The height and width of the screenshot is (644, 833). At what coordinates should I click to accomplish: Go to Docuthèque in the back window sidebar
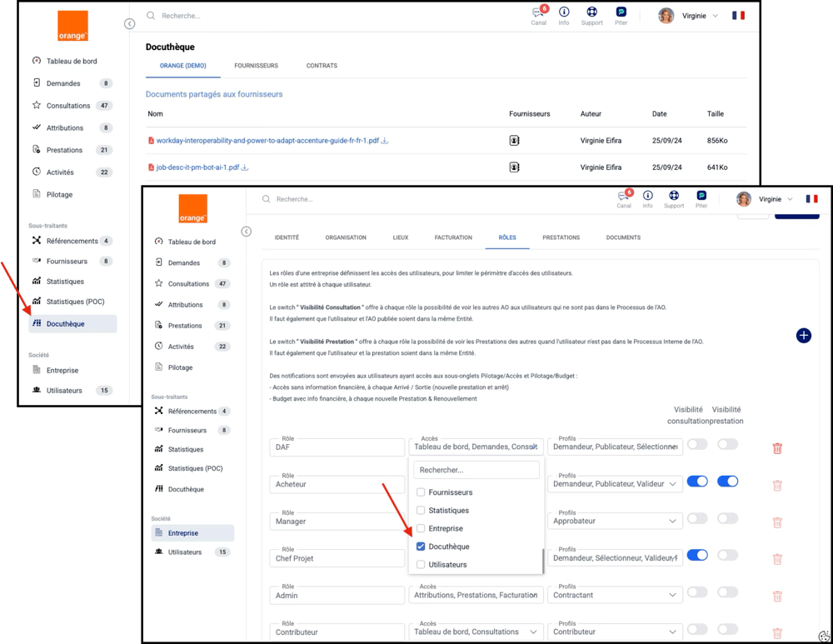[72, 323]
